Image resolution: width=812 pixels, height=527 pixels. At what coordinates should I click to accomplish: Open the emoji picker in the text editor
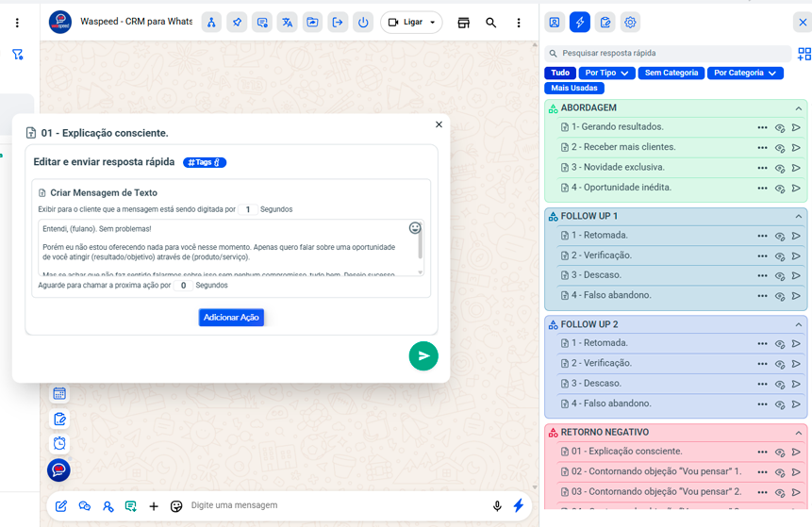pos(415,228)
